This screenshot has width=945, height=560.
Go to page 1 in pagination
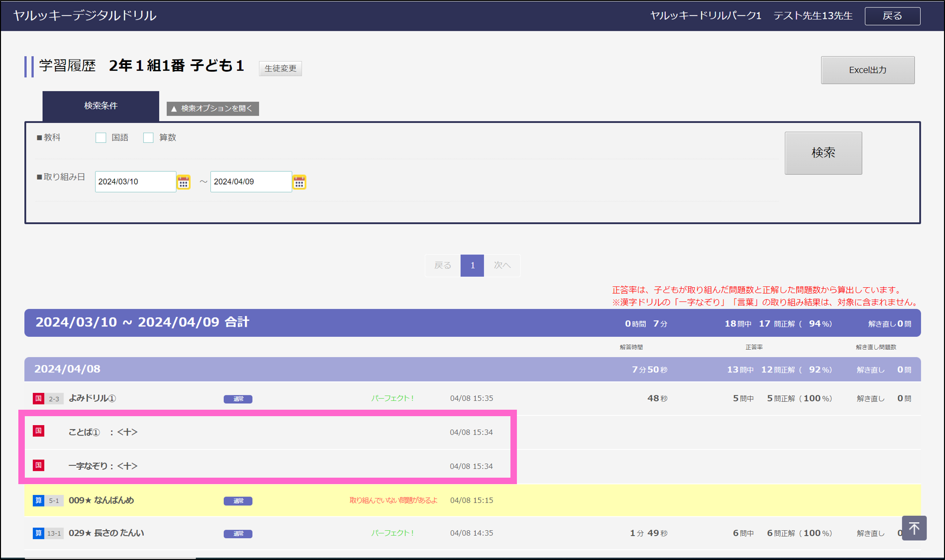(x=472, y=265)
